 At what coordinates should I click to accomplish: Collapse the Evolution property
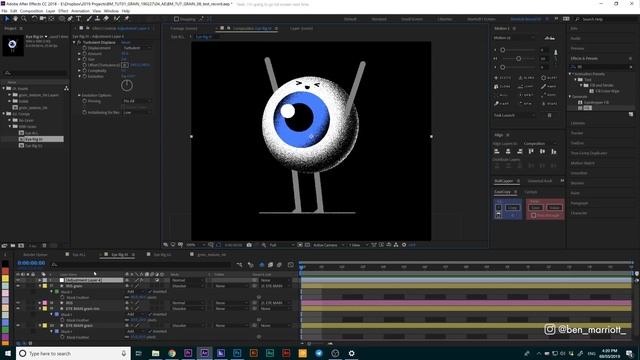click(80, 76)
